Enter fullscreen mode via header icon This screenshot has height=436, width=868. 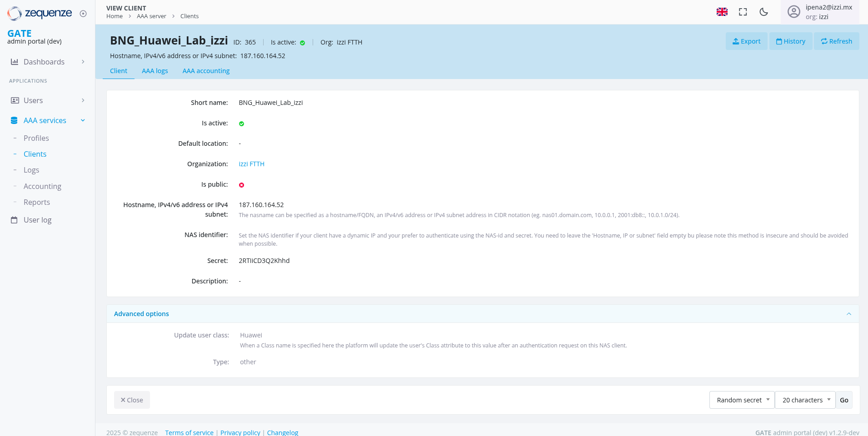(x=743, y=12)
